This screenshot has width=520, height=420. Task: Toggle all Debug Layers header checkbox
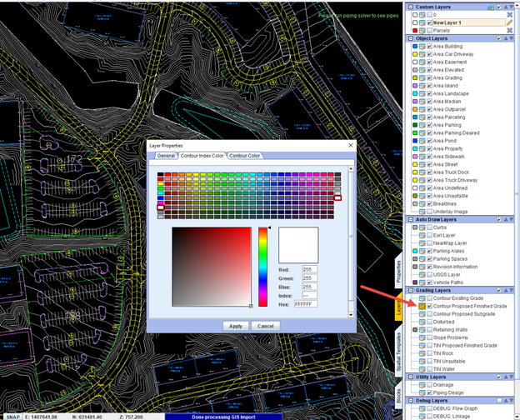coord(499,401)
